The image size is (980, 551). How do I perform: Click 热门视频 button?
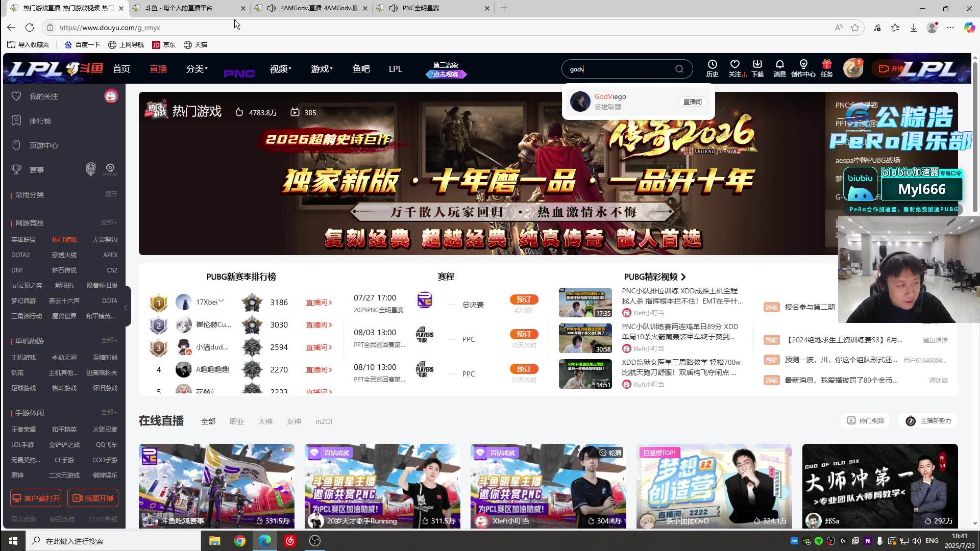point(865,420)
